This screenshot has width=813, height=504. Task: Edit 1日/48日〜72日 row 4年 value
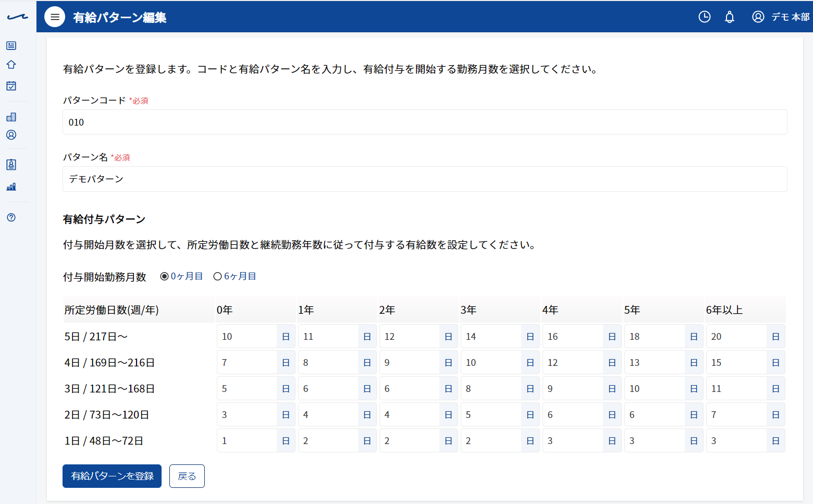pyautogui.click(x=573, y=440)
